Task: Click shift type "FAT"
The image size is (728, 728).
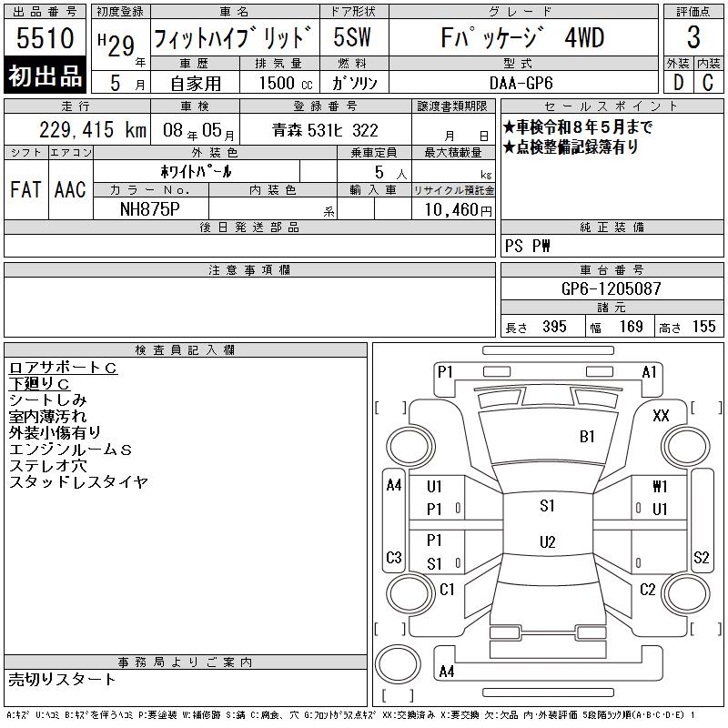Action: tap(25, 189)
